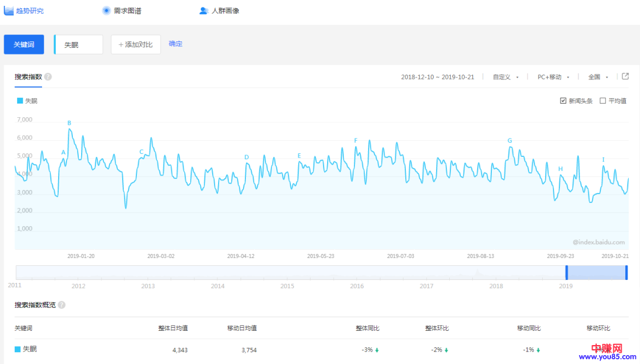Select the 搜索指数 tab
Image resolution: width=640 pixels, height=364 pixels.
(x=28, y=77)
